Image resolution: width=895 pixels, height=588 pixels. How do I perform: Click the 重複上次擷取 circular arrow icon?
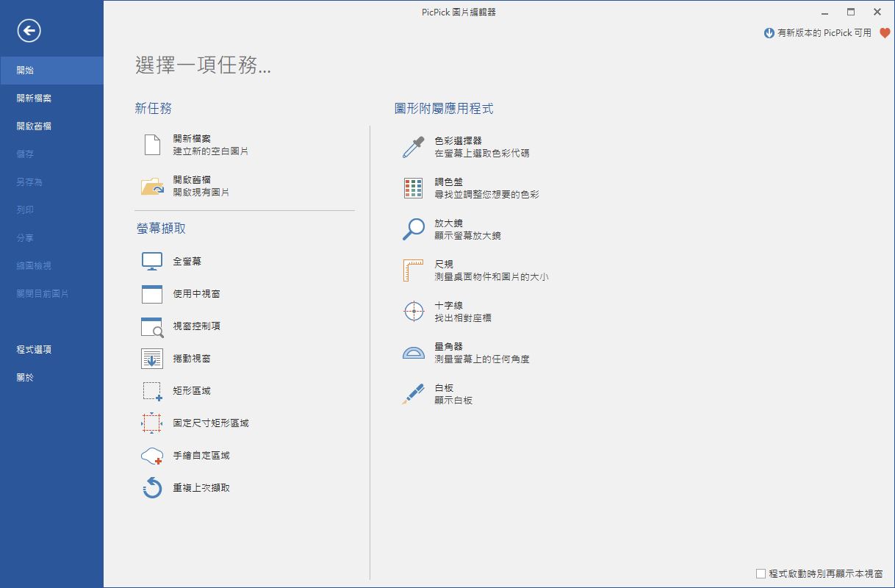point(152,487)
